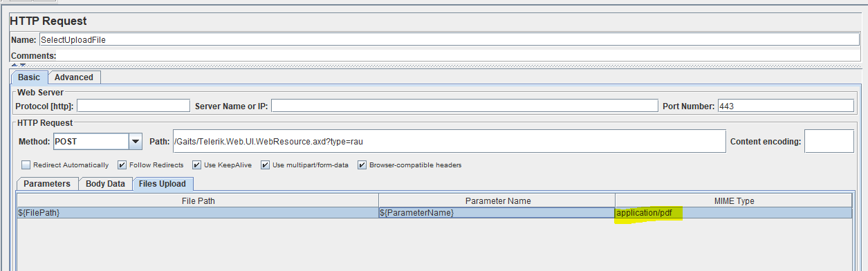Viewport: 868px width, 271px height.
Task: Click the File Path column header
Action: [x=197, y=201]
